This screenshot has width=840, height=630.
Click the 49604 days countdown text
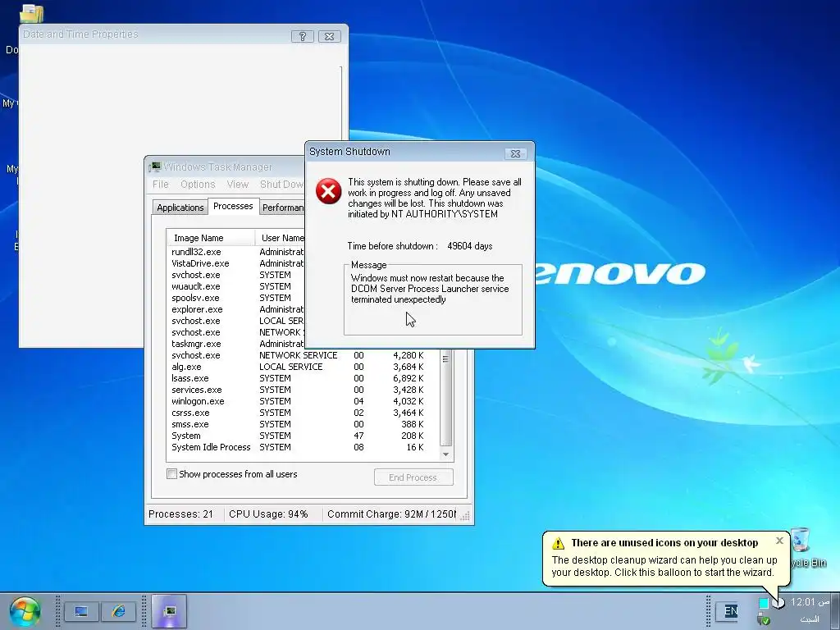coord(470,246)
